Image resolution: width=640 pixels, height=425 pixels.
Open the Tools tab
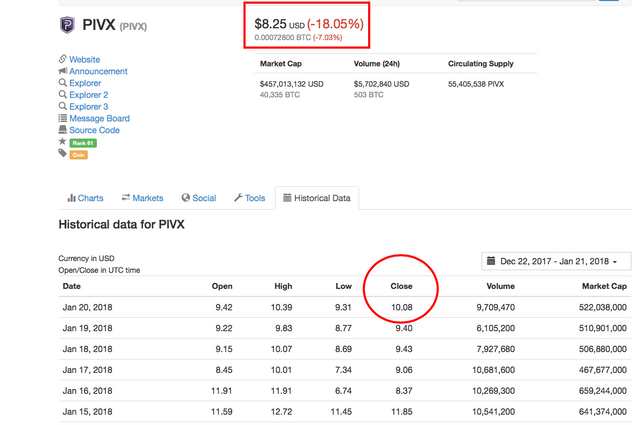(250, 198)
